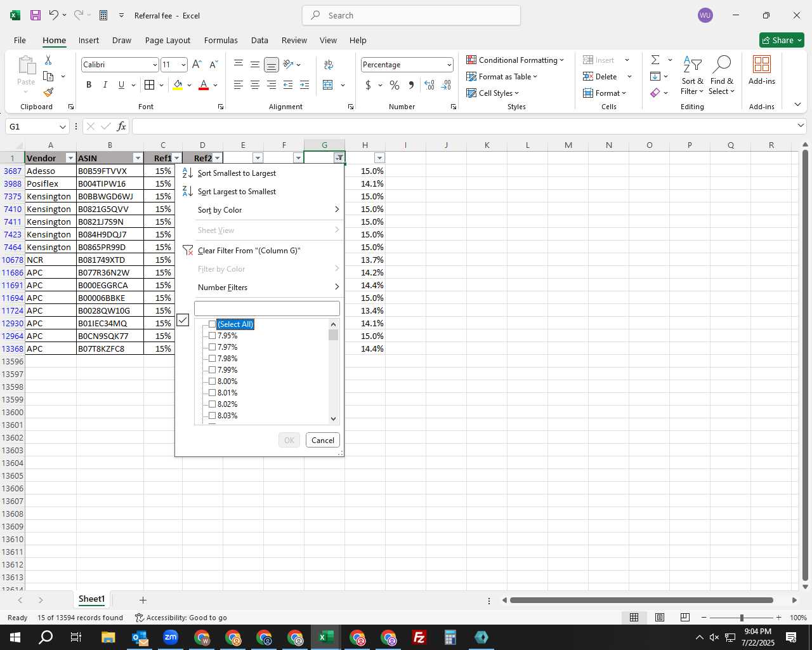Select the Sheet1 tab
Viewport: 812px width, 650px height.
[x=91, y=599]
